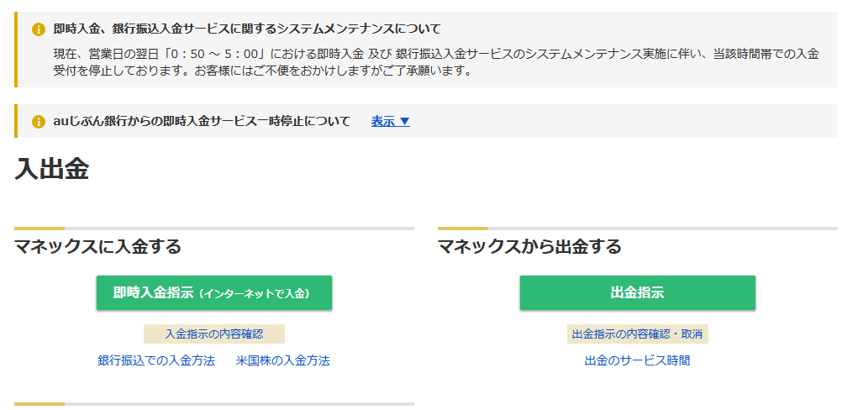
Task: Open 出金指示の内容確認・取消
Action: 637,334
